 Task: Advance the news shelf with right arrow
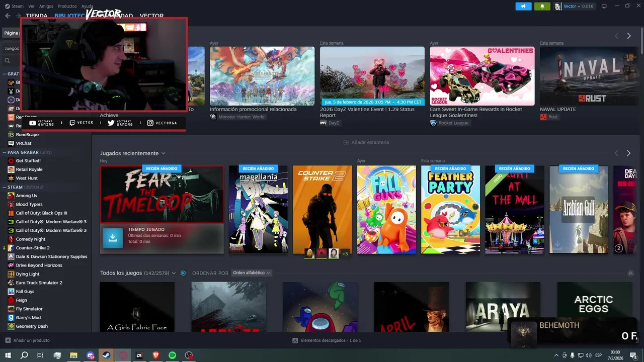click(x=629, y=36)
